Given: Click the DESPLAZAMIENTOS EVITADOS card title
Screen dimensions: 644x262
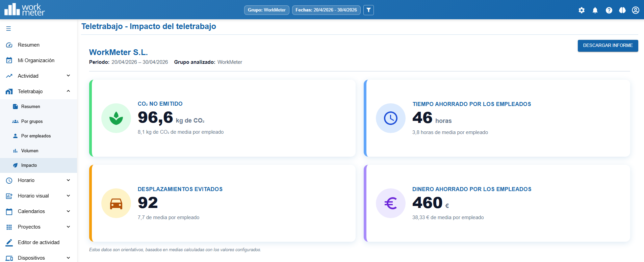Looking at the screenshot, I should pos(180,189).
